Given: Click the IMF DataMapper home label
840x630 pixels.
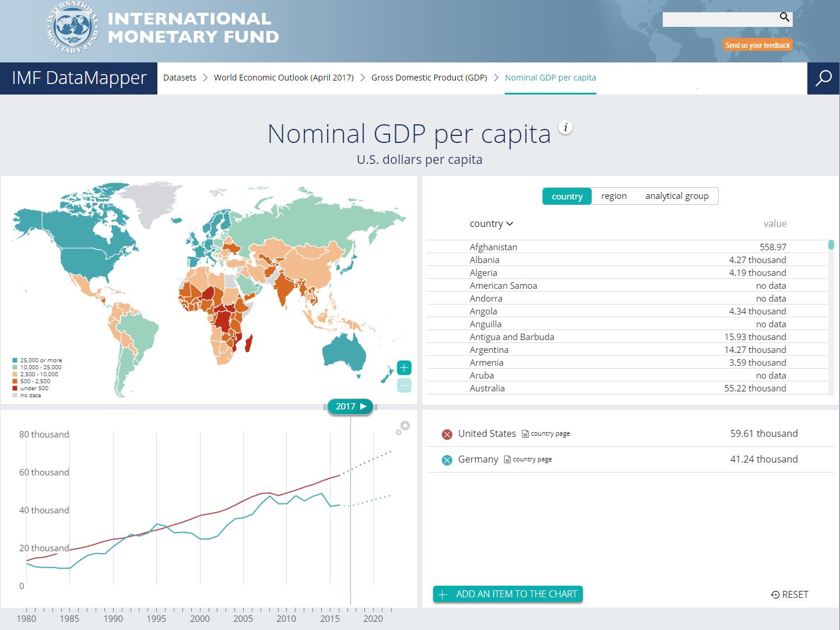Looking at the screenshot, I should coord(79,78).
